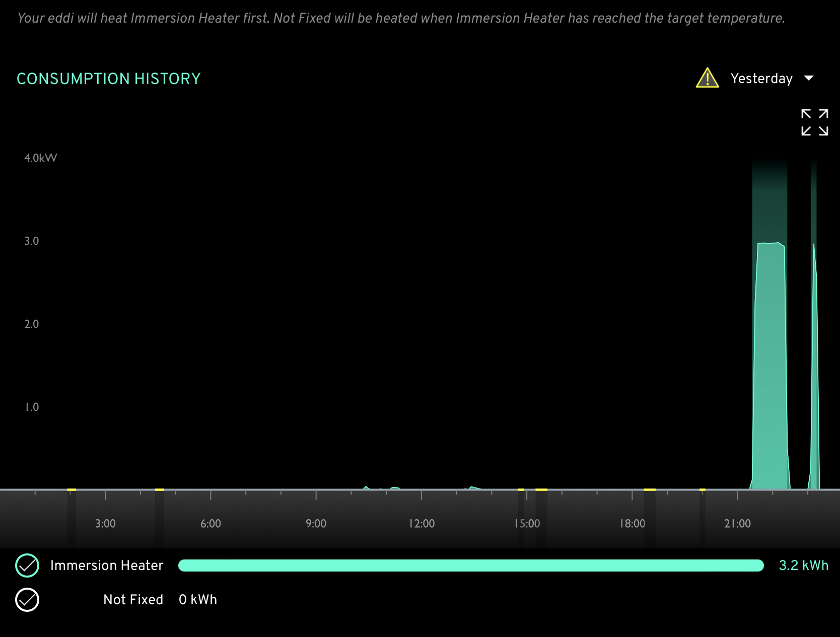This screenshot has height=637, width=840.
Task: Click the 15:00 time axis label
Action: (527, 524)
